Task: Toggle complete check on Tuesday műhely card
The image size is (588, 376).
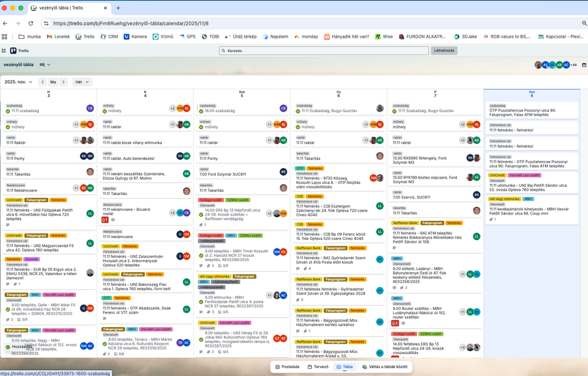Action: coord(105,111)
